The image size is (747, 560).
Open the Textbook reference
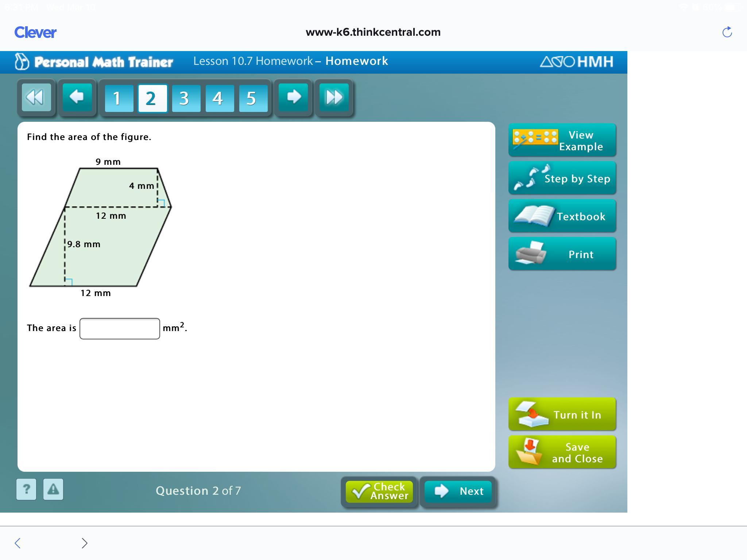(x=562, y=216)
